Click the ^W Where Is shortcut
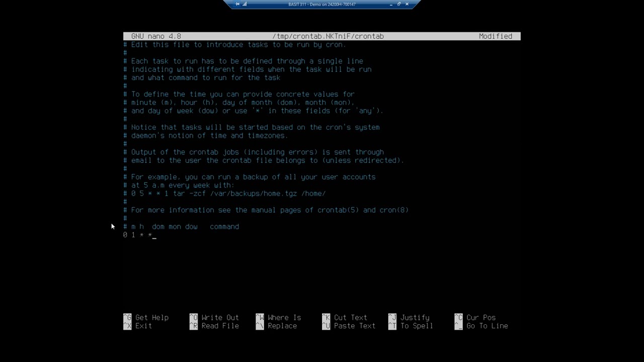This screenshot has width=644, height=362. pyautogui.click(x=278, y=318)
